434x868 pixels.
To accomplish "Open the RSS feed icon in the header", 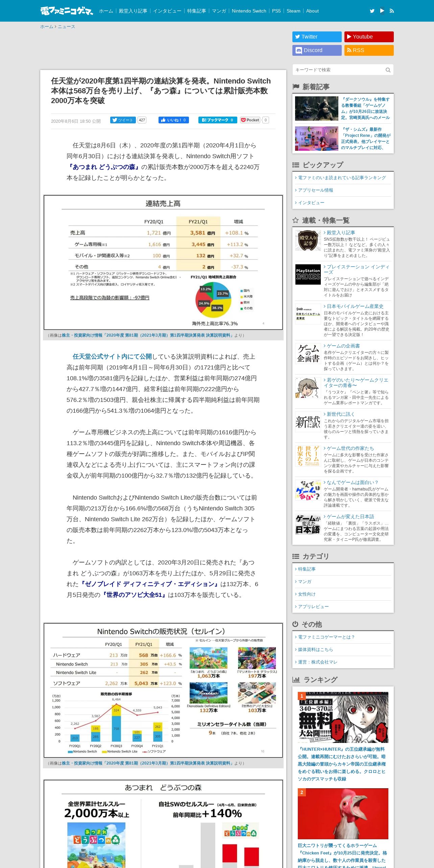I will click(x=392, y=11).
